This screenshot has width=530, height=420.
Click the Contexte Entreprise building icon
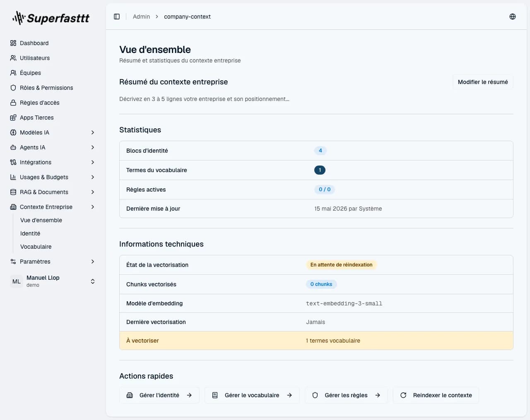point(13,207)
